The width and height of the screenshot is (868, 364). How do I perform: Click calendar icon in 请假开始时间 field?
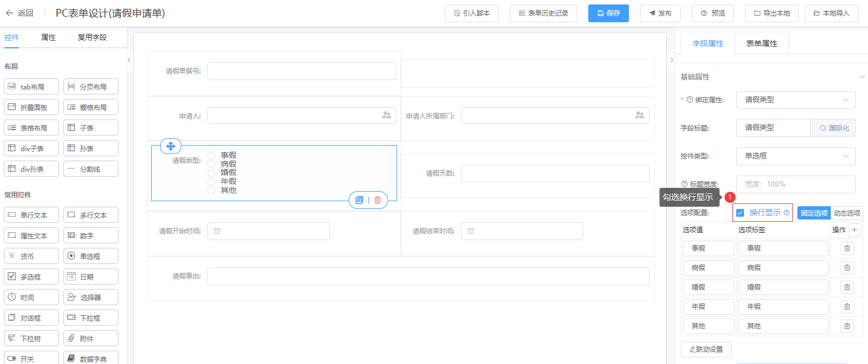[x=217, y=231]
